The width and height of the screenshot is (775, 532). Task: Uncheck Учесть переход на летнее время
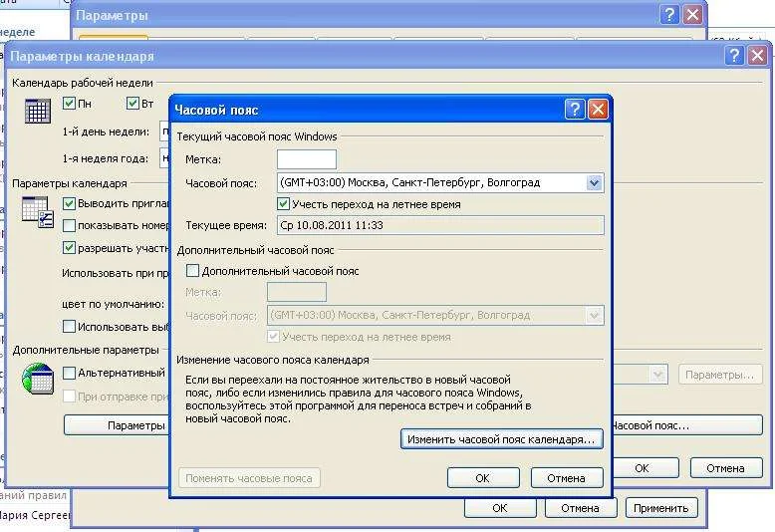point(283,204)
